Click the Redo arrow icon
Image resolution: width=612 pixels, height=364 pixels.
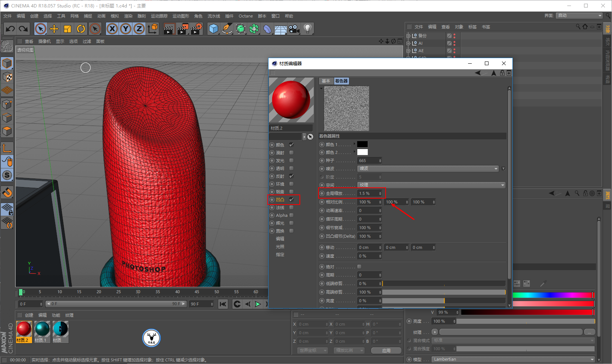click(x=23, y=29)
